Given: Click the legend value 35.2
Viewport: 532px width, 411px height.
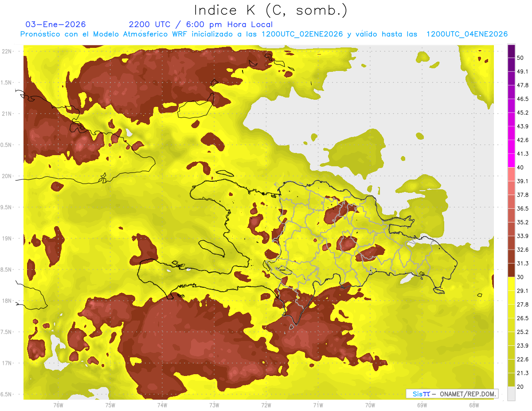Looking at the screenshot, I should click(x=523, y=222).
